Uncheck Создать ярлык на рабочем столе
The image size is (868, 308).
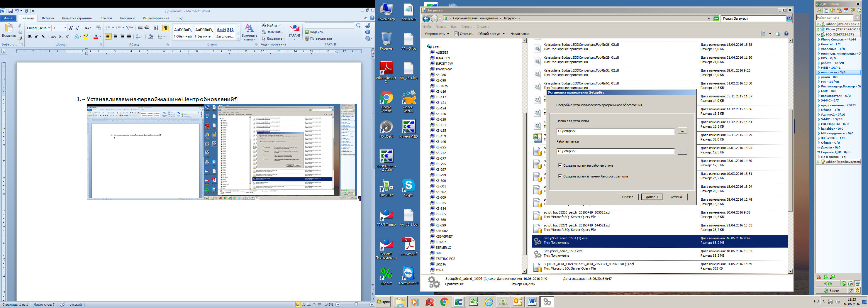coord(560,165)
